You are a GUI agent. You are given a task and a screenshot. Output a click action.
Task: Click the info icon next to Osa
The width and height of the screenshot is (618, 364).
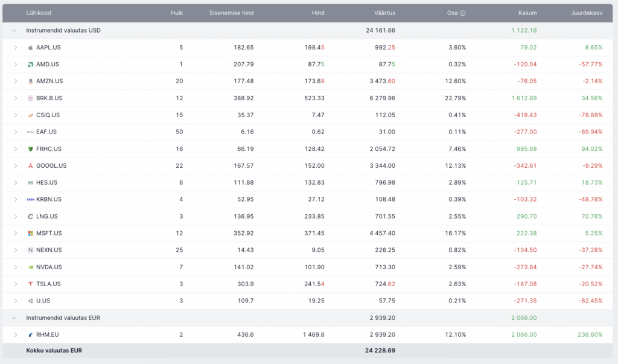(x=463, y=13)
